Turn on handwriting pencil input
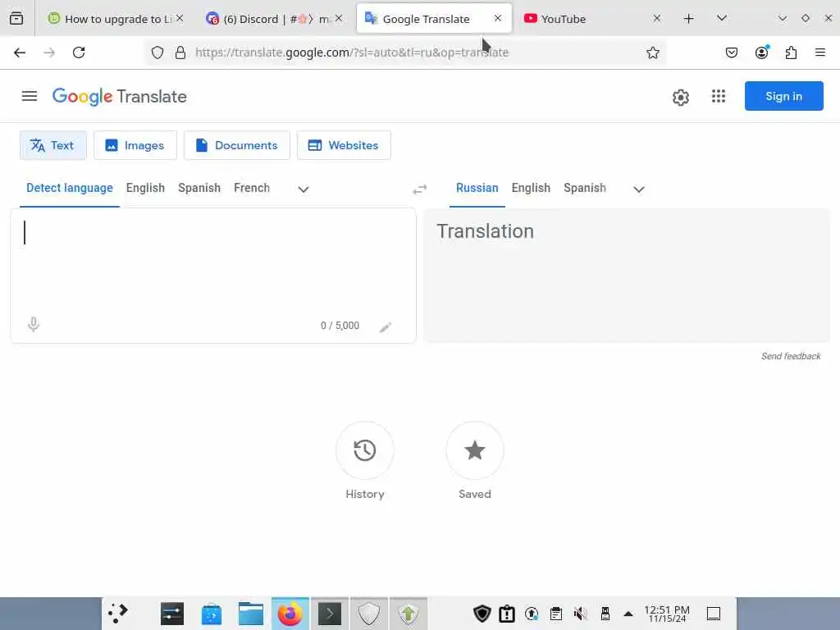The height and width of the screenshot is (630, 840). tap(386, 327)
